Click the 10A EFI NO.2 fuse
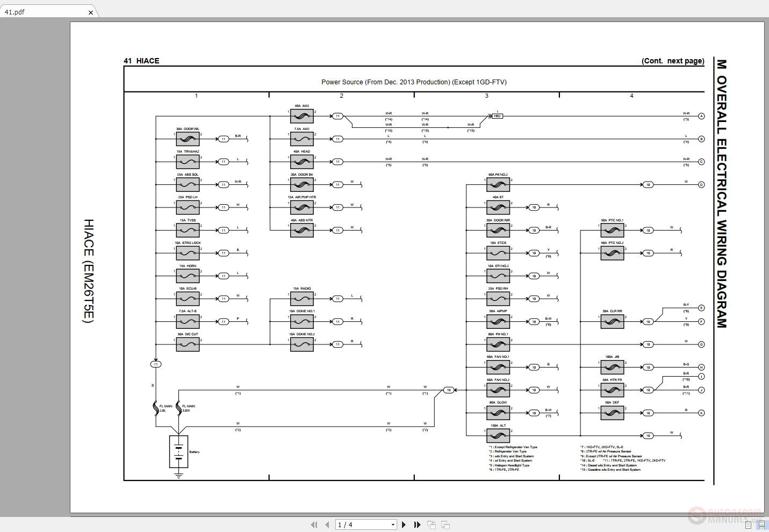The width and height of the screenshot is (769, 532). click(x=498, y=276)
